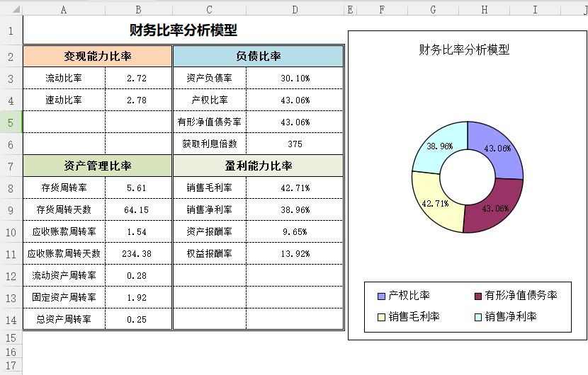Click the title cell 财务比率分析模型
Image resolution: width=588 pixels, height=375 pixels.
click(x=183, y=30)
